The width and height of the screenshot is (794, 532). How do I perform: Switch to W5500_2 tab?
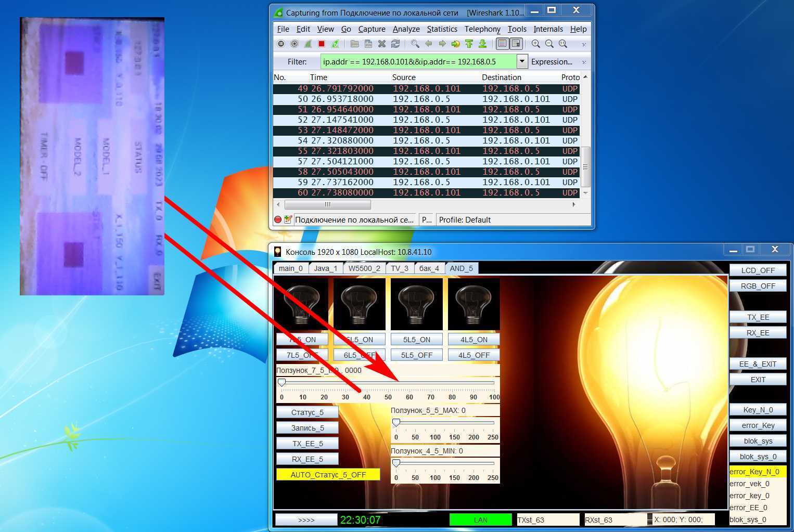(364, 268)
